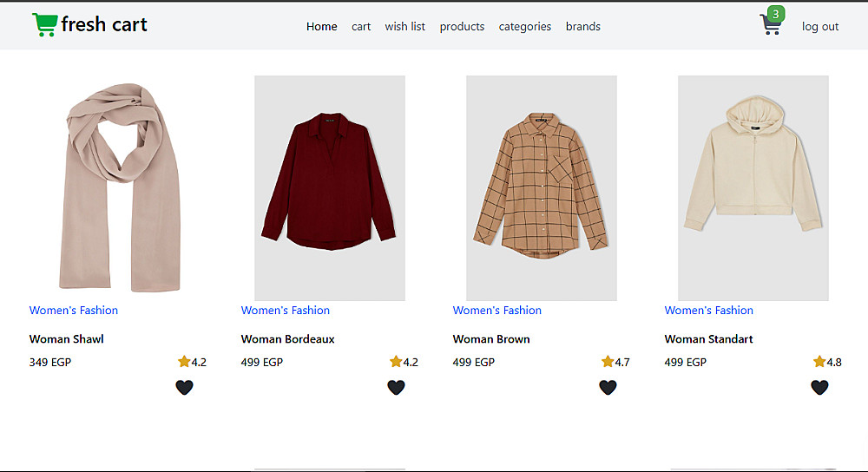Viewport: 868px width, 472px height.
Task: Toggle wishlist heart for Woman Standart
Action: (819, 387)
